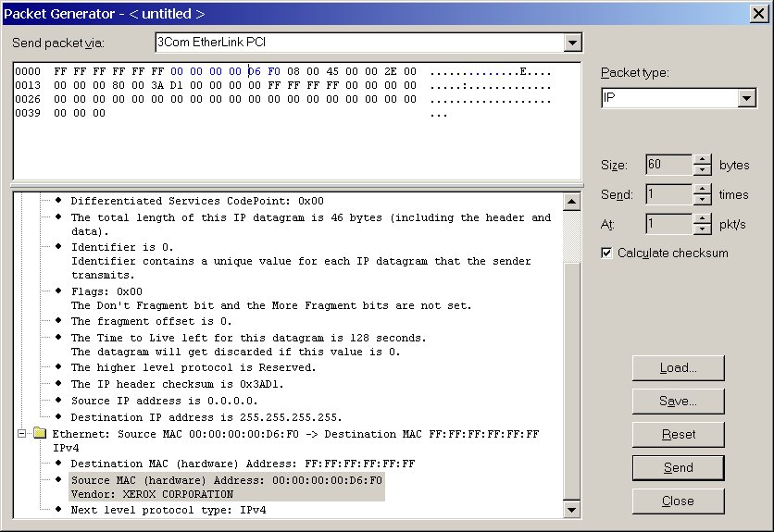Click the Load... button
Image resolution: width=774 pixels, height=532 pixels.
679,368
